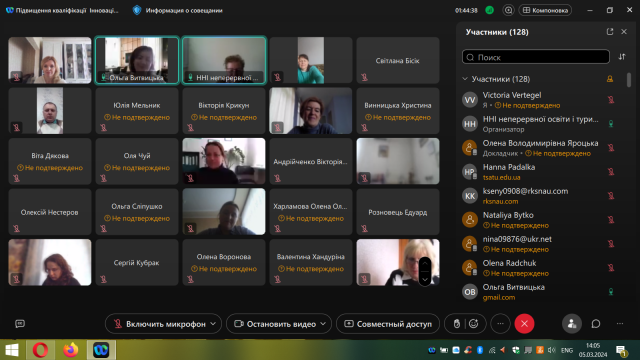Open microphone options dropdown arrow
The image size is (640, 360).
pos(213,324)
